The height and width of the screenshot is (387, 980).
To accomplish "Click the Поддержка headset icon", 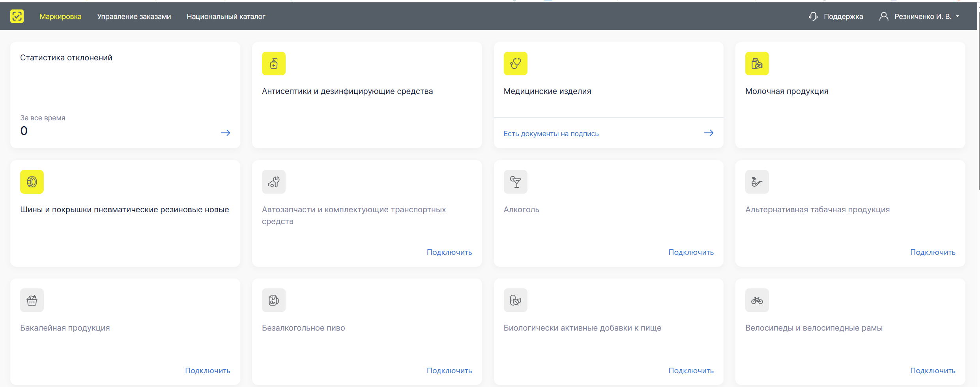I will [813, 16].
